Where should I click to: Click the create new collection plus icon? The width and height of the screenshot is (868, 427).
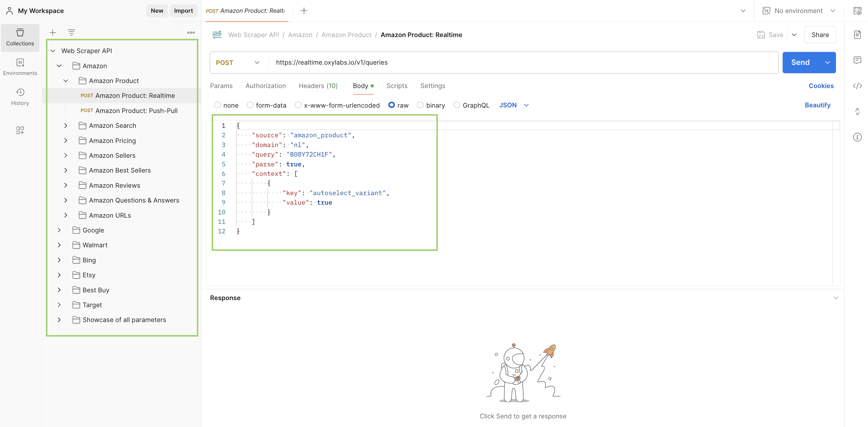(52, 33)
